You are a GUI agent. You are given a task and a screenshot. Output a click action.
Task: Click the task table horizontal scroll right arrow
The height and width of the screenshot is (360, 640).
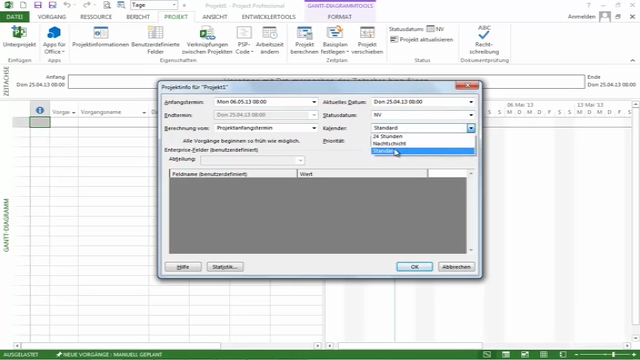[x=318, y=346]
